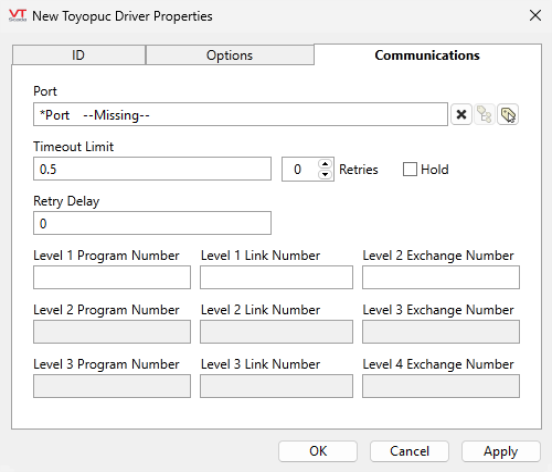Image resolution: width=552 pixels, height=472 pixels.
Task: Click the Timeout Limit field
Action: [x=152, y=169]
